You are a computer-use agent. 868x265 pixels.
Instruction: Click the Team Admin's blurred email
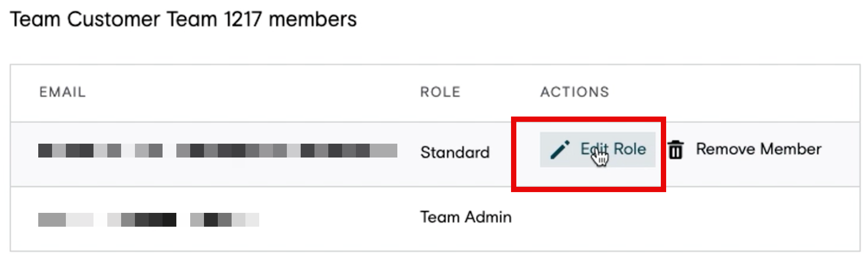click(x=149, y=219)
